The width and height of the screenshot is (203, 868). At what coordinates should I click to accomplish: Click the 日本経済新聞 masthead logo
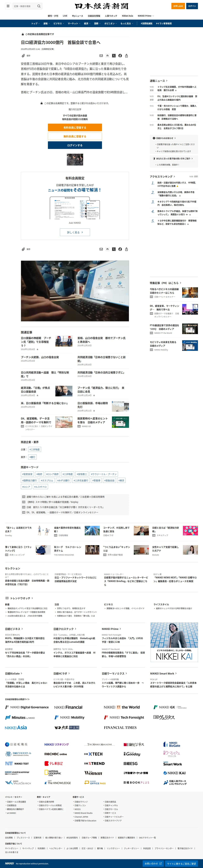[101, 6]
